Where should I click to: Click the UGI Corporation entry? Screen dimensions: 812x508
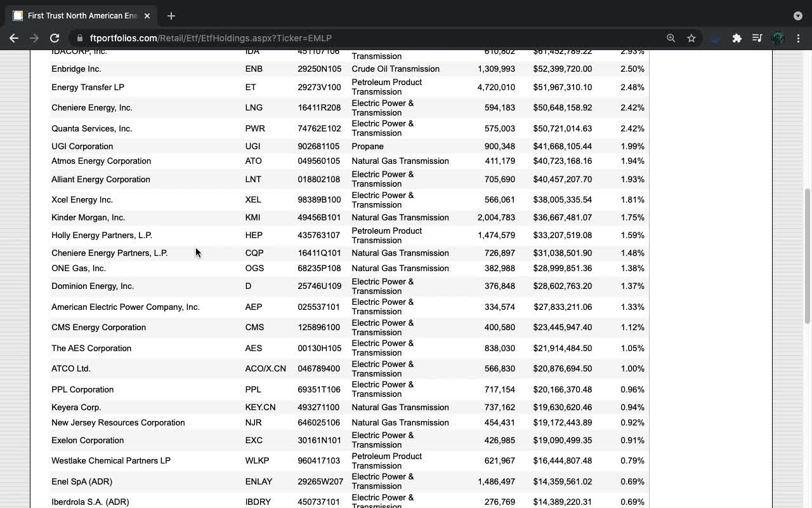tap(82, 146)
